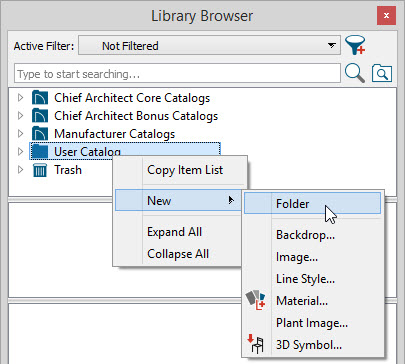
Task: Click the User Catalog folder icon
Action: [40, 151]
